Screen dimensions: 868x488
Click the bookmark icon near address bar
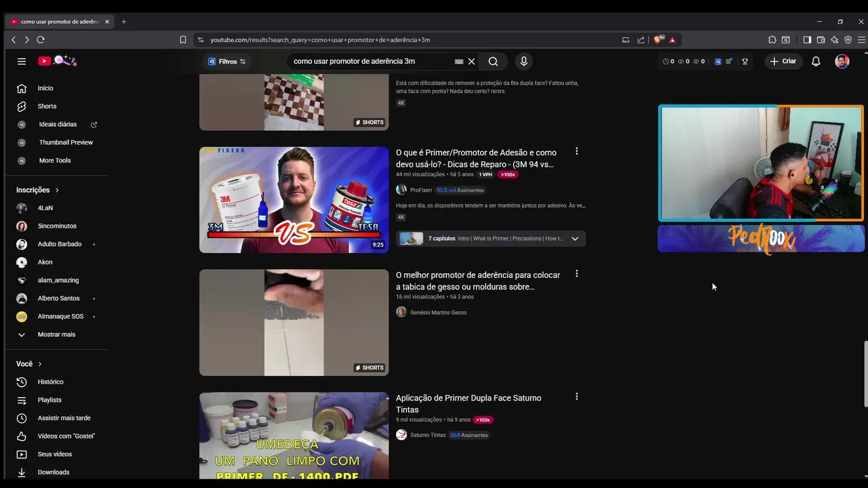tap(183, 40)
